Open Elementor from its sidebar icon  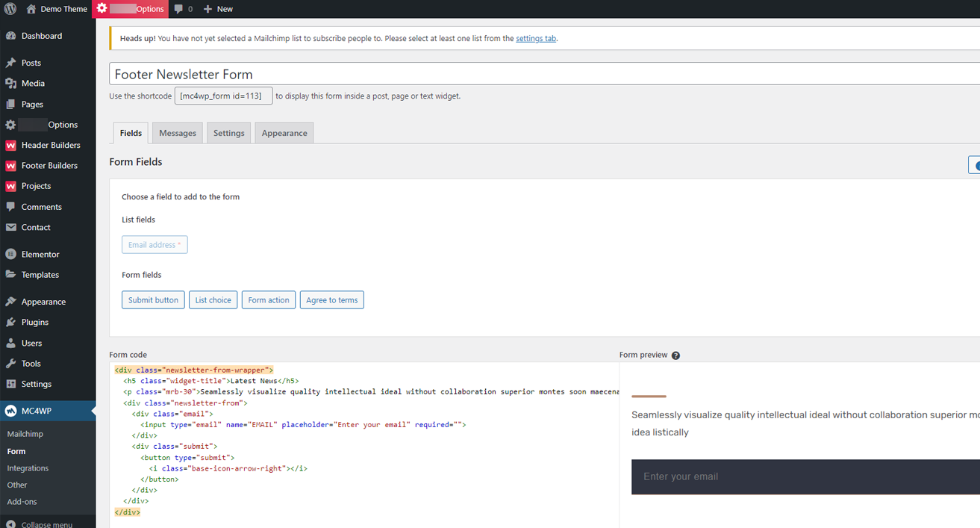pos(12,254)
